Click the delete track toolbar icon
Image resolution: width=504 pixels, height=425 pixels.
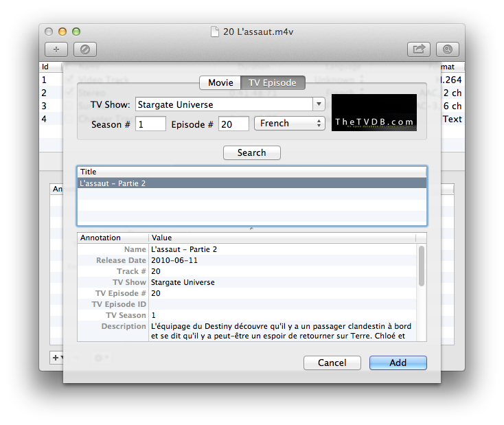(85, 49)
